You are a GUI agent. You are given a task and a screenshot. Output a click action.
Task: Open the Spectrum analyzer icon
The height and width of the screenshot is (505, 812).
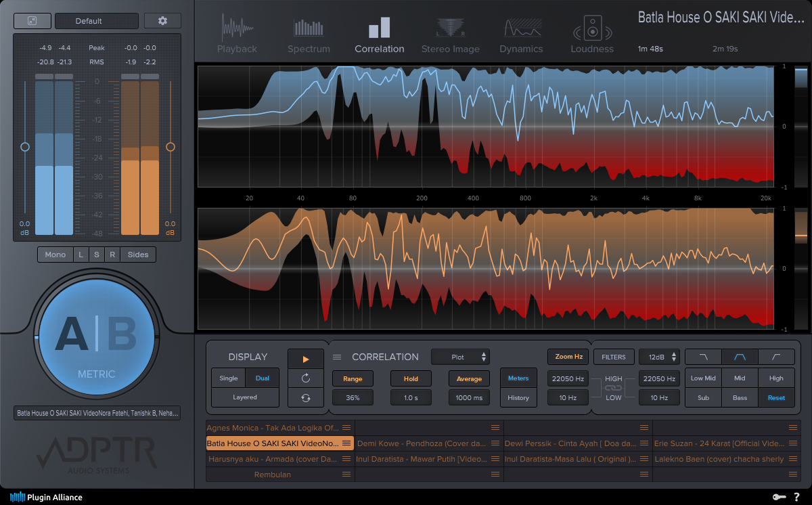(309, 28)
